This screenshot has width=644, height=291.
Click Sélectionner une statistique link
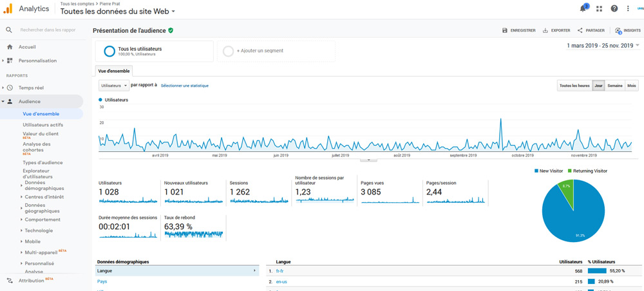[184, 86]
